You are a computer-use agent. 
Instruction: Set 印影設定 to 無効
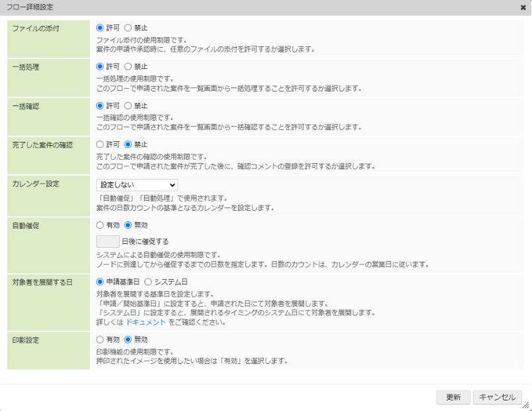click(129, 339)
